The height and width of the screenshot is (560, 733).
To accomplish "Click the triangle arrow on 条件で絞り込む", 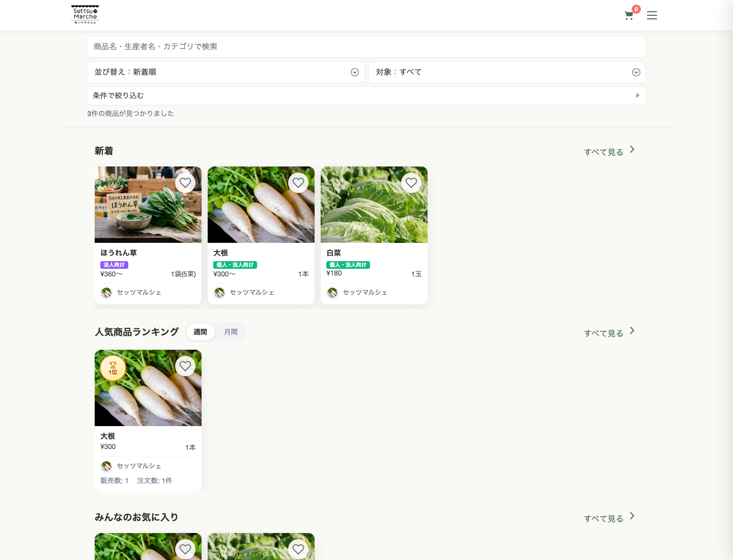I will coord(638,96).
